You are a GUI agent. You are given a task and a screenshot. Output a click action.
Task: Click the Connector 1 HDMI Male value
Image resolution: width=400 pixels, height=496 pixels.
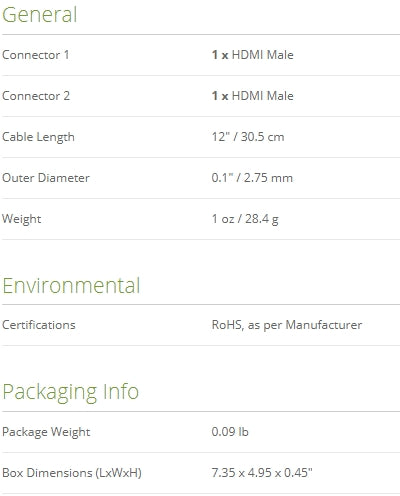pos(253,55)
